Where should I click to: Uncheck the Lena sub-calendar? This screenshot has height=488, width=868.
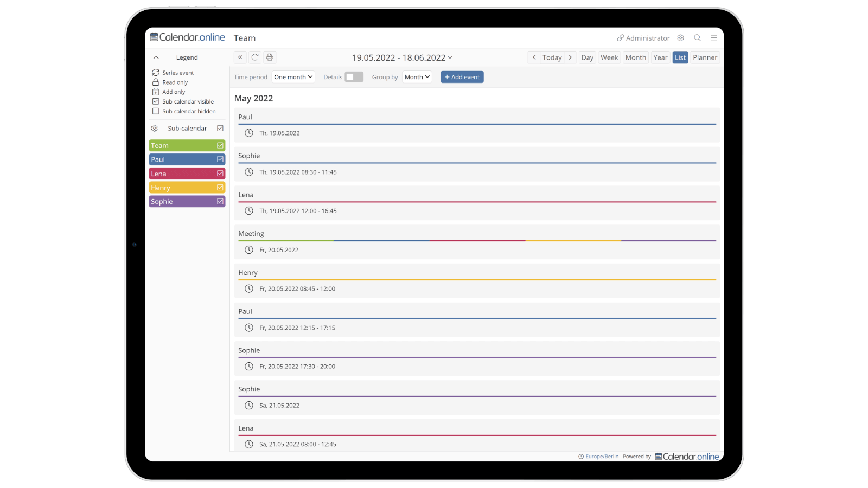click(x=220, y=174)
